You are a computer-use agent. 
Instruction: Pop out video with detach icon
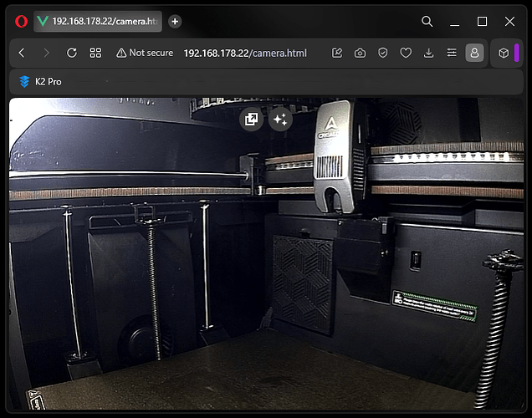[x=251, y=119]
